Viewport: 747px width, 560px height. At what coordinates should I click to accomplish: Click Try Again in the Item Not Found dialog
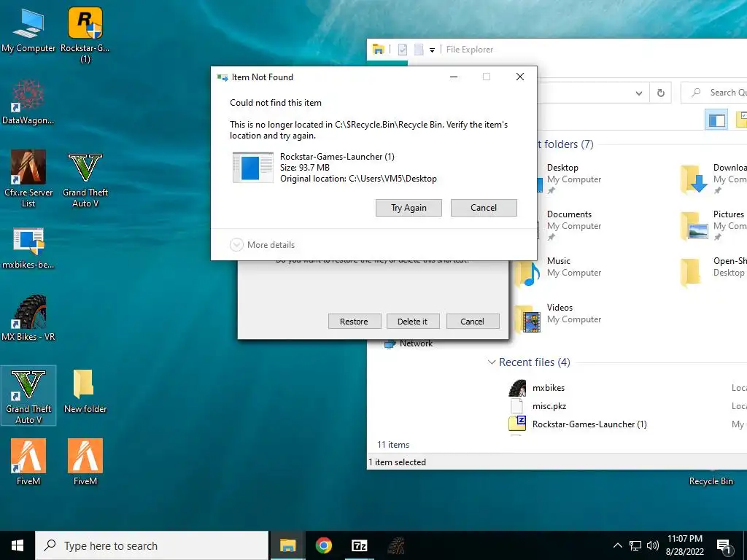coord(409,208)
